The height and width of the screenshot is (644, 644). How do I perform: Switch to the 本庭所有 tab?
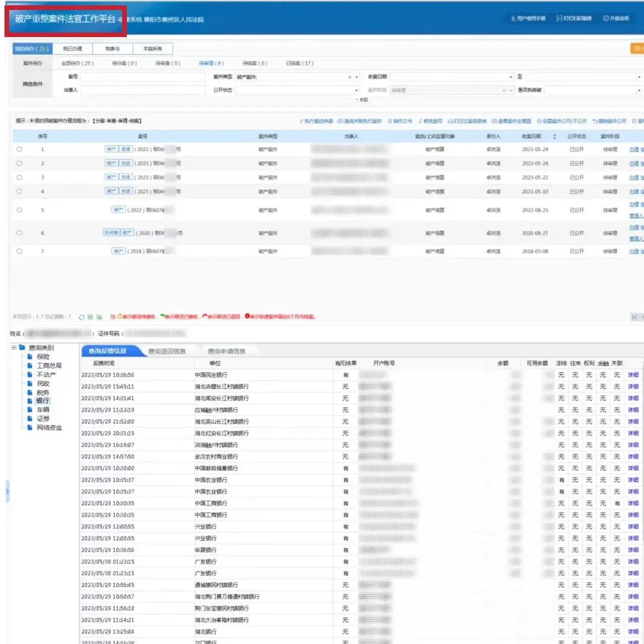[x=152, y=49]
